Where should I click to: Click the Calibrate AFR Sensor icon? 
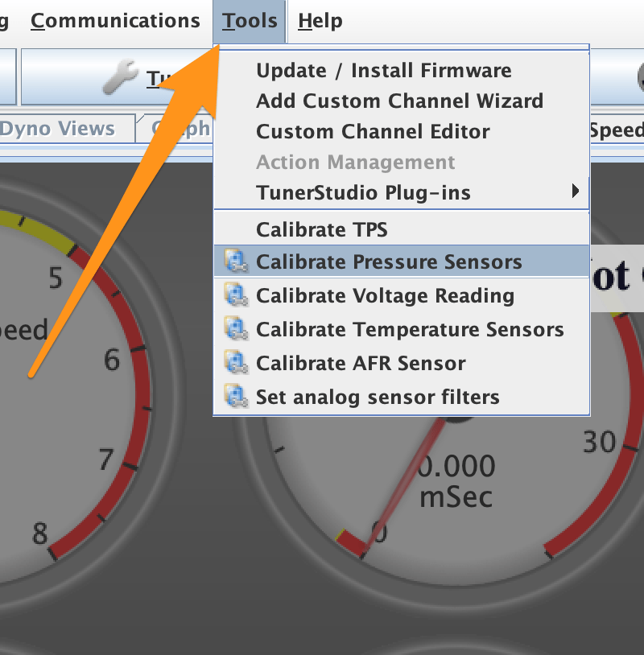tap(237, 363)
